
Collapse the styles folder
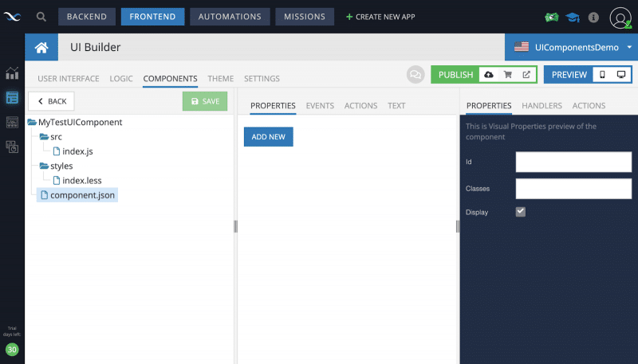44,166
